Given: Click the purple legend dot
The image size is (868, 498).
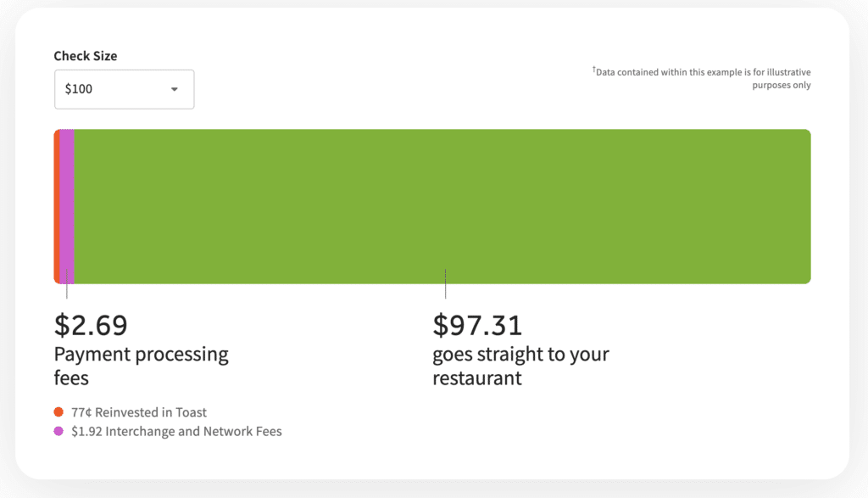Looking at the screenshot, I should pyautogui.click(x=58, y=431).
